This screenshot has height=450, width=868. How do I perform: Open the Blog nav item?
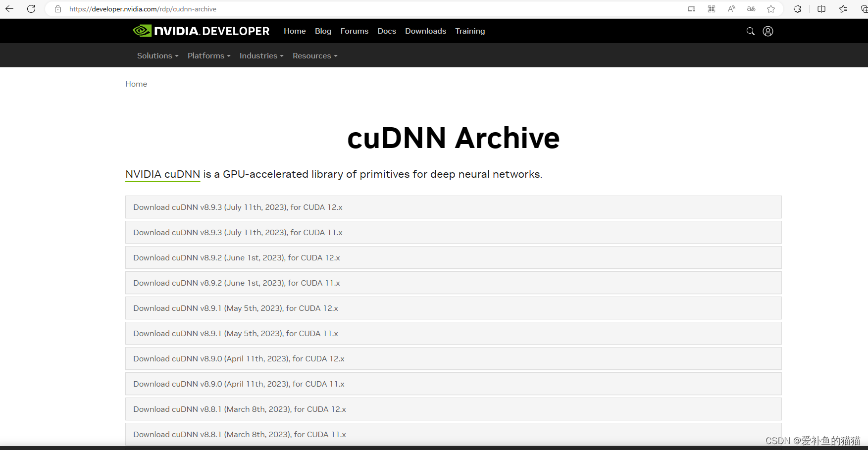(x=323, y=31)
